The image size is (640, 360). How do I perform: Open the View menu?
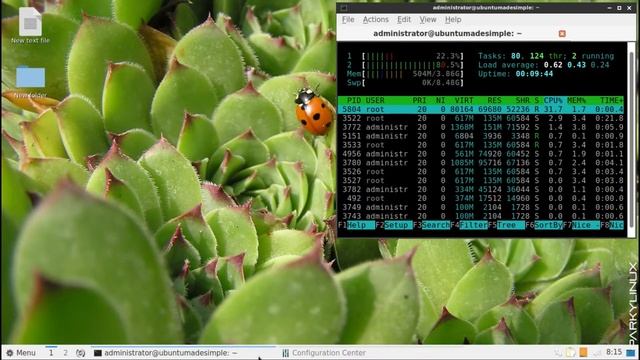tap(428, 20)
